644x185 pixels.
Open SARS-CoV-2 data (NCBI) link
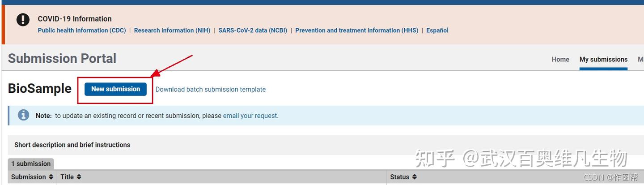click(x=253, y=30)
